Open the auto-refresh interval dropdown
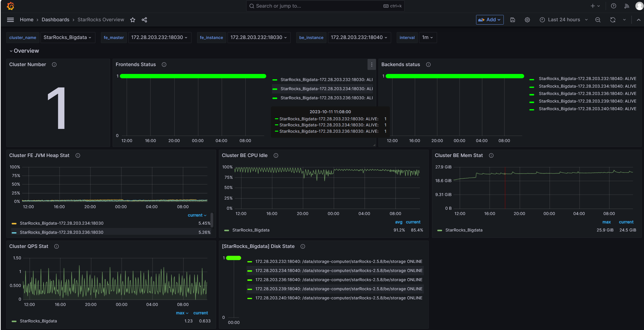Viewport: 644px width, 330px height. point(624,20)
